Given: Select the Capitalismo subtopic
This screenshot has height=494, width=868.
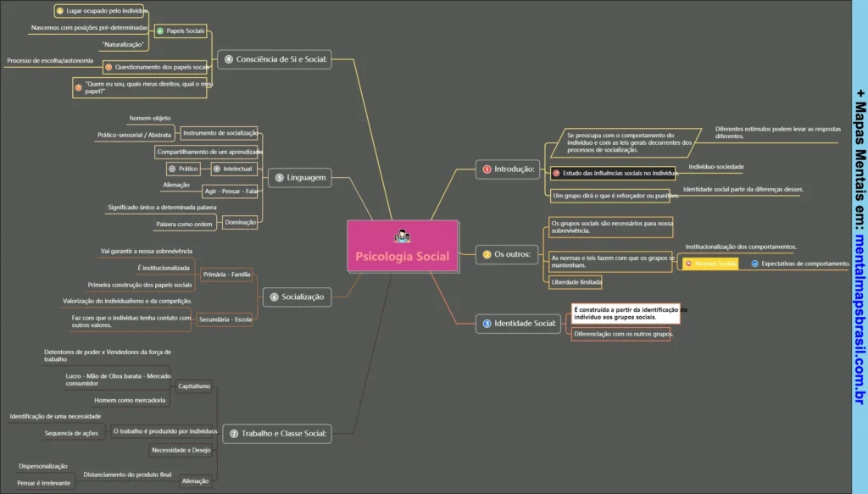Looking at the screenshot, I should (x=194, y=386).
